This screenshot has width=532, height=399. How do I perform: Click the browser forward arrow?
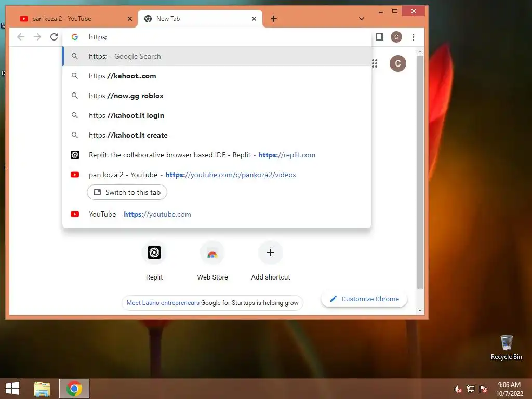37,37
